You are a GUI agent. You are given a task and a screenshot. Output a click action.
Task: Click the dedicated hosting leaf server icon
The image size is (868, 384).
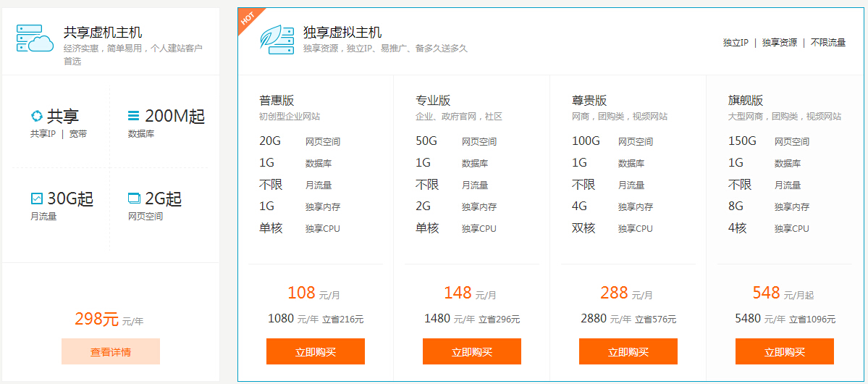(277, 39)
